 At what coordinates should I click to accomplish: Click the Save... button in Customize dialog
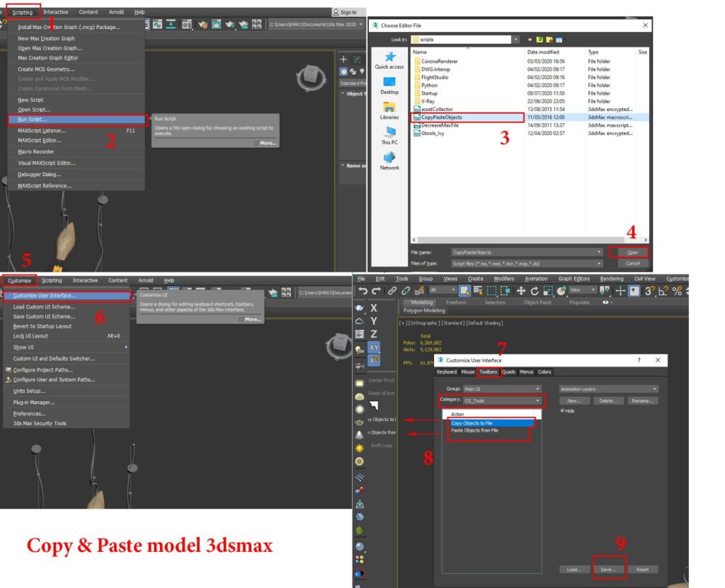point(608,569)
